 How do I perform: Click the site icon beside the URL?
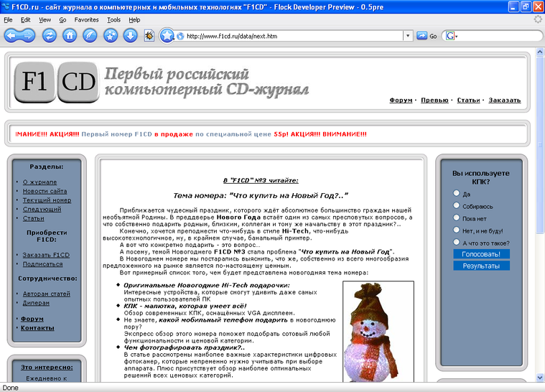(x=180, y=36)
